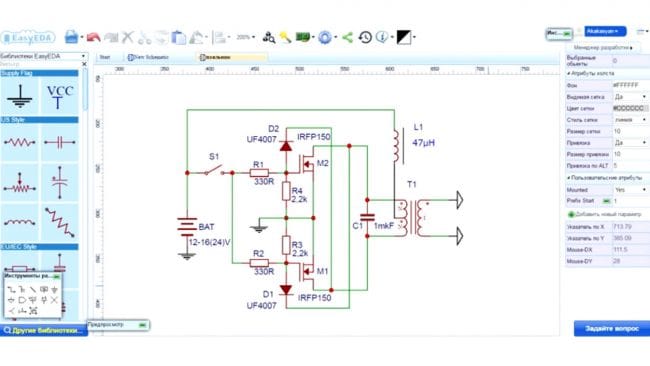Select the ground symbol in Supply Flag
Screen dimensions: 650x366
(20, 96)
